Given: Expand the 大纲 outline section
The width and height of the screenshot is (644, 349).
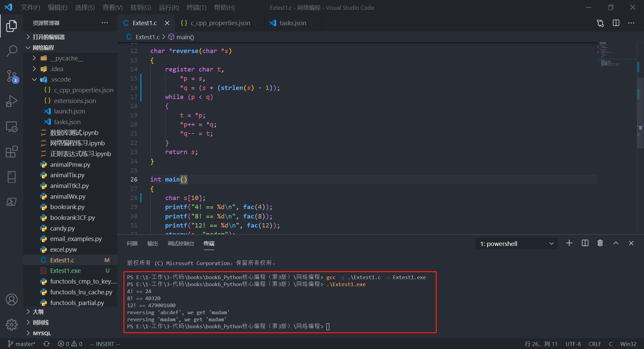Looking at the screenshot, I should click(38, 312).
